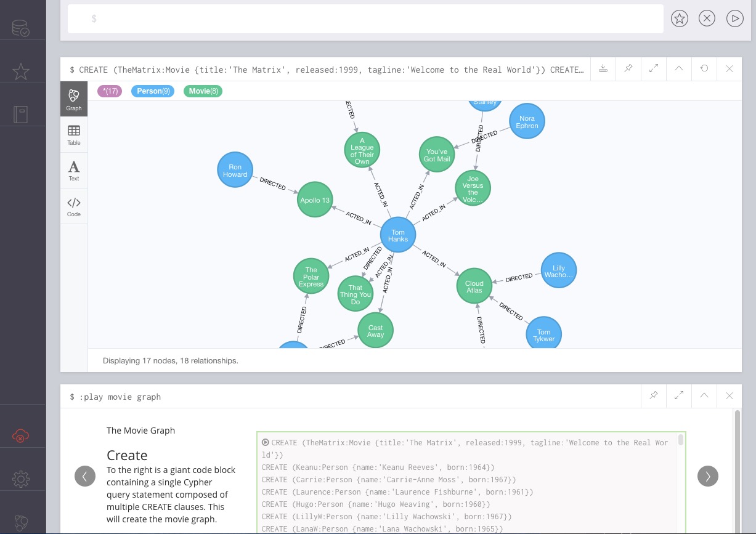Select the Tom Hanks node
756x534 pixels.
(398, 235)
